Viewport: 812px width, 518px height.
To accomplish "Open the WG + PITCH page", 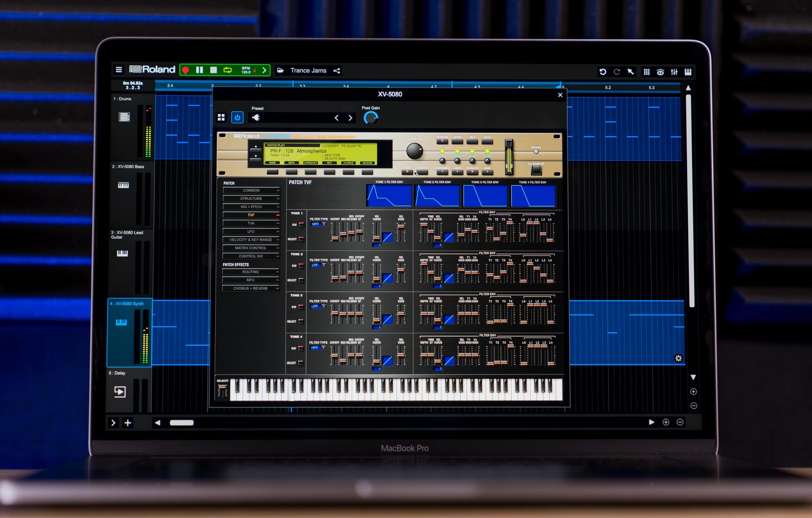I will [251, 207].
